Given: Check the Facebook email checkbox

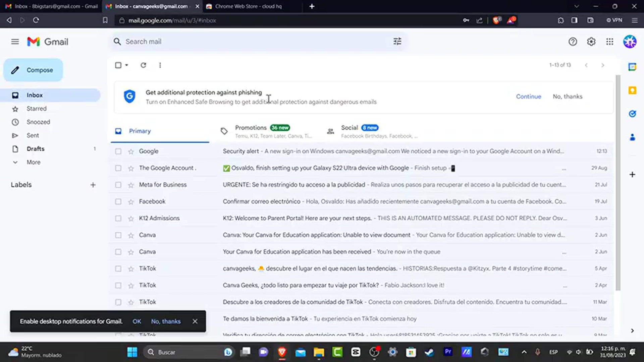Looking at the screenshot, I should tap(118, 202).
